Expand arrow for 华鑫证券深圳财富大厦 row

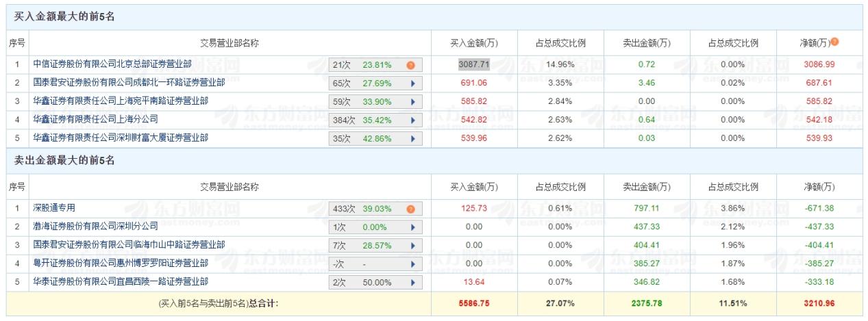pos(412,138)
